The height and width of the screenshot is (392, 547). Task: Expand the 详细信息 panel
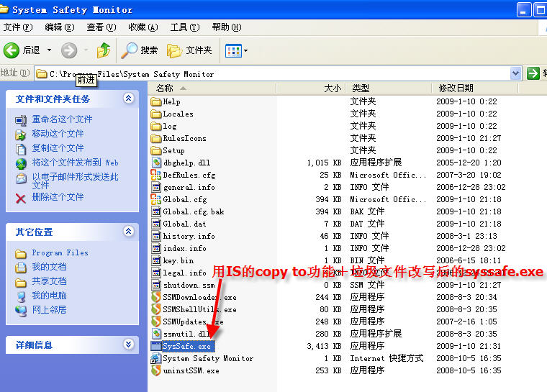point(128,345)
